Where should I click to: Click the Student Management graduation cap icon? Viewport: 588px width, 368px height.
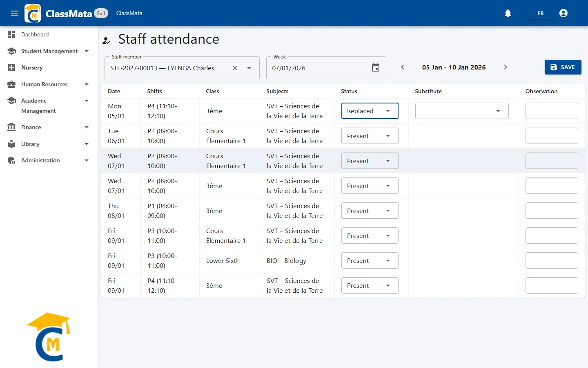tap(11, 51)
